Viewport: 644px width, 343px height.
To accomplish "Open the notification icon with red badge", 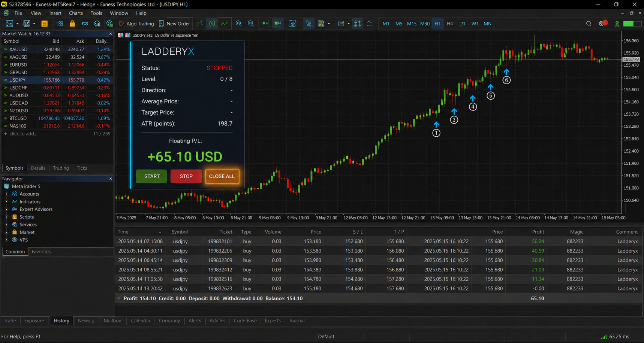I will click(x=603, y=23).
